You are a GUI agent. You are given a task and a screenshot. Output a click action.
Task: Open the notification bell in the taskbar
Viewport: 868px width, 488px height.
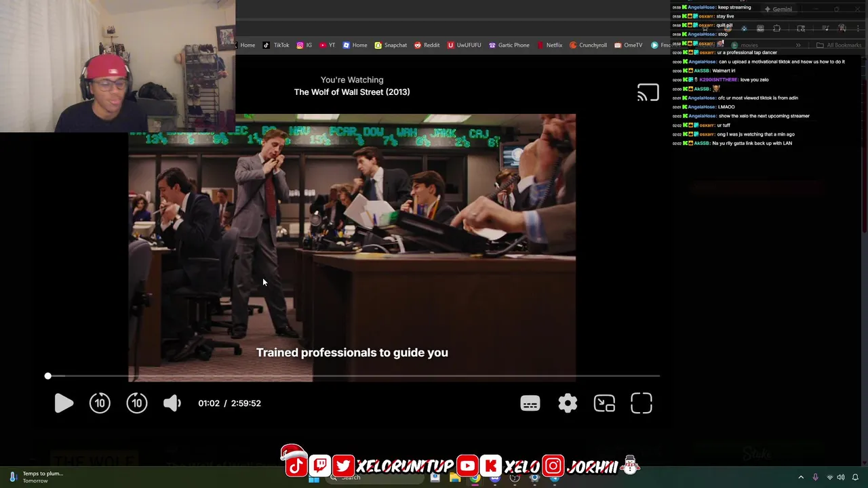coord(855,477)
